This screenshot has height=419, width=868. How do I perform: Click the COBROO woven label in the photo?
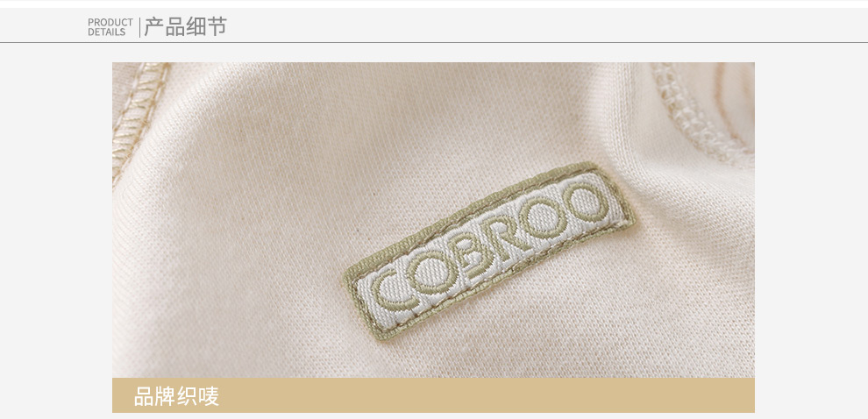[x=489, y=251]
